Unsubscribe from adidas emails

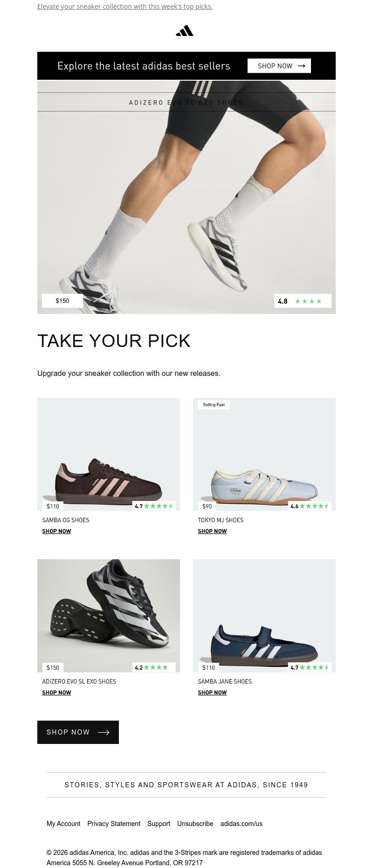195,824
